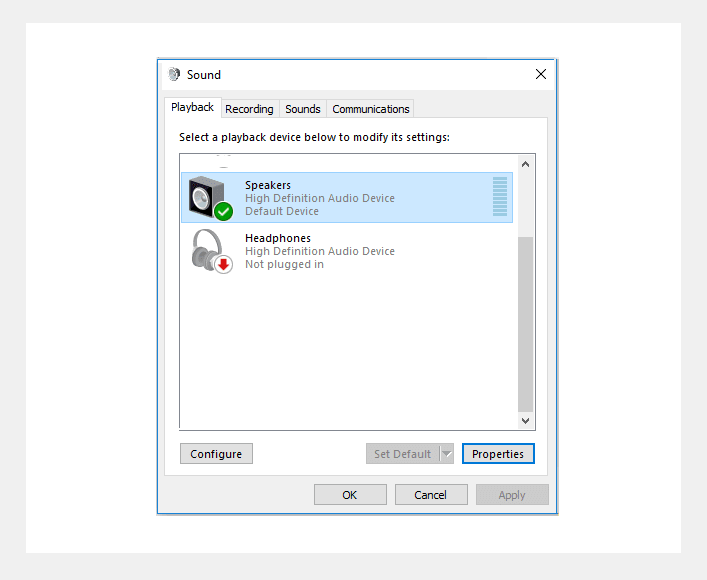Click the Sound dialog title icon
The image size is (707, 580).
point(174,74)
